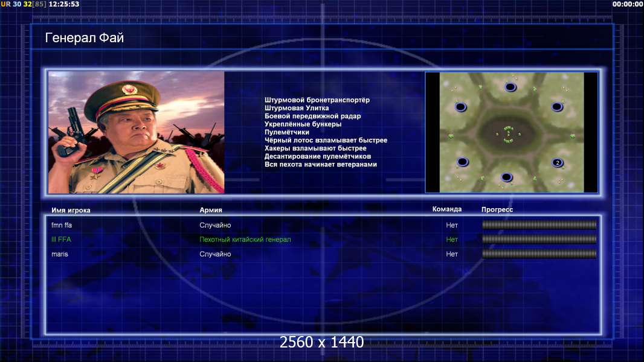
Task: Click "Пулемётчики" line
Action: (287, 132)
